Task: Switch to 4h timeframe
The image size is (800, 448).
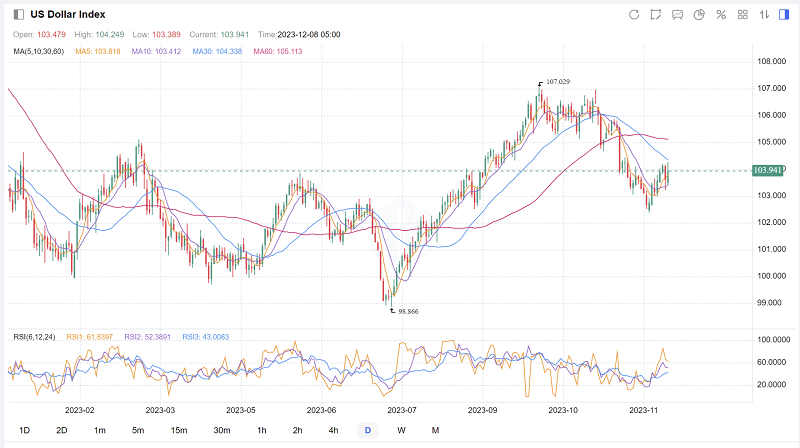Action: tap(333, 430)
